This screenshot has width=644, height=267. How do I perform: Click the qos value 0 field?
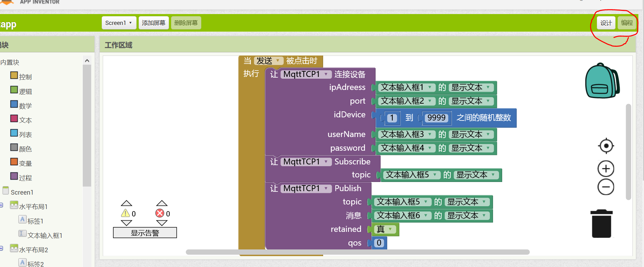pyautogui.click(x=379, y=243)
